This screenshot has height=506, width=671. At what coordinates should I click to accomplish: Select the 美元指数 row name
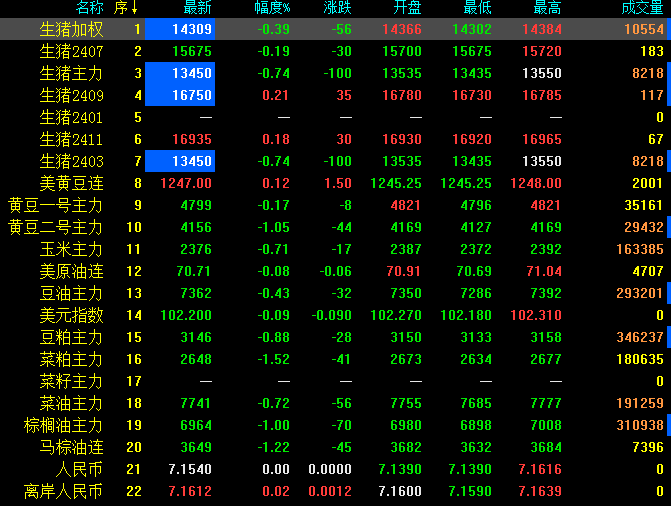71,316
